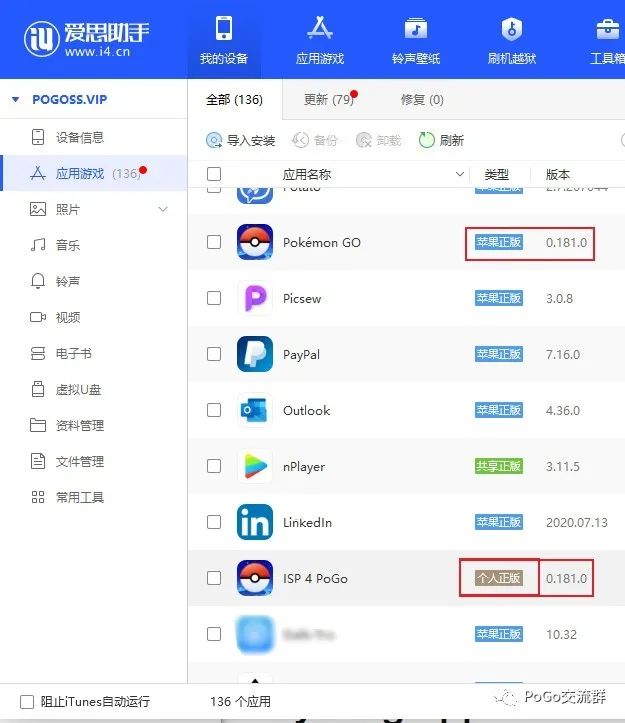
Task: Click the Outlook app icon
Action: pos(255,410)
